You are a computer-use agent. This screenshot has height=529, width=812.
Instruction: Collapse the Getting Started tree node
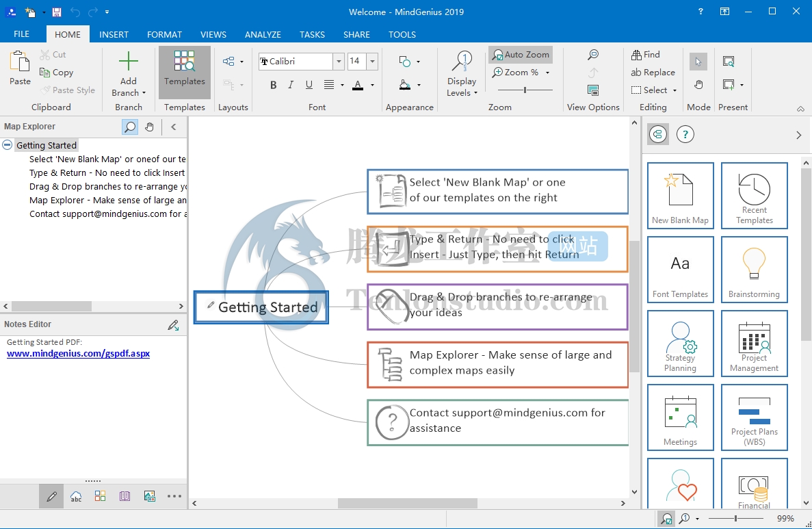coord(8,145)
